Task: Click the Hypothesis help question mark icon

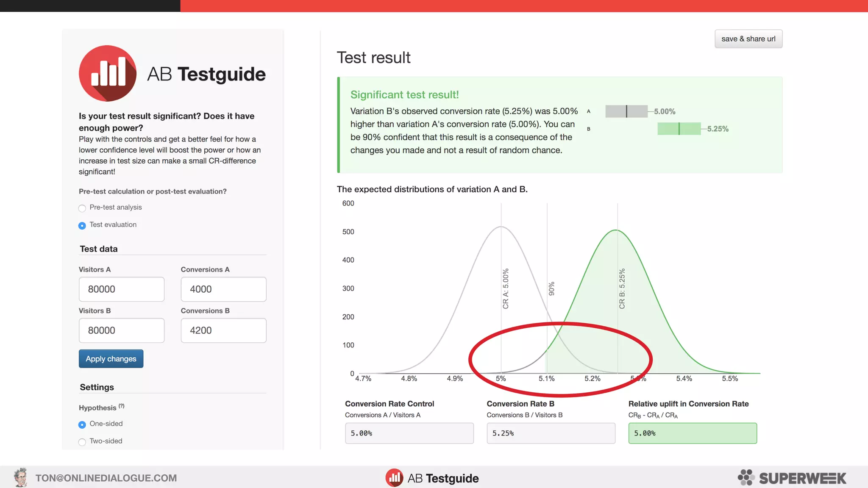Action: [122, 406]
